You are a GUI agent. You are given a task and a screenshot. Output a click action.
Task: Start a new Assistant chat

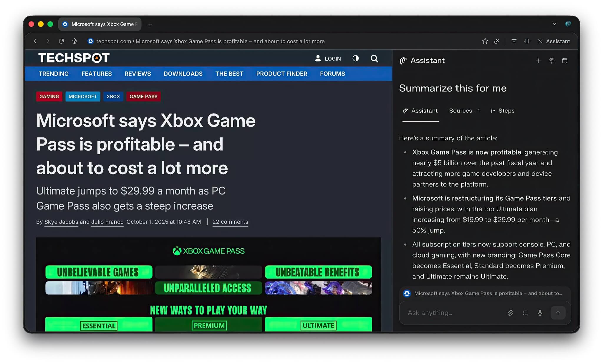(538, 61)
